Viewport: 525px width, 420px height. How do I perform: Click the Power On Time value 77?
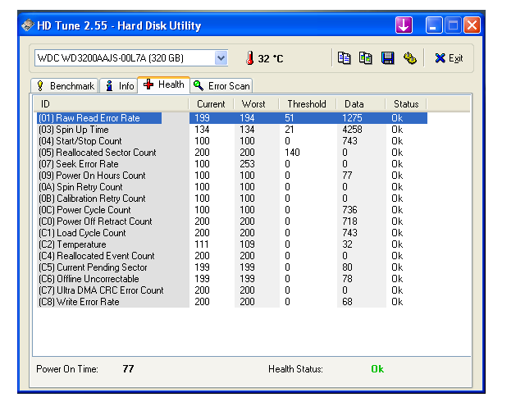tap(128, 369)
